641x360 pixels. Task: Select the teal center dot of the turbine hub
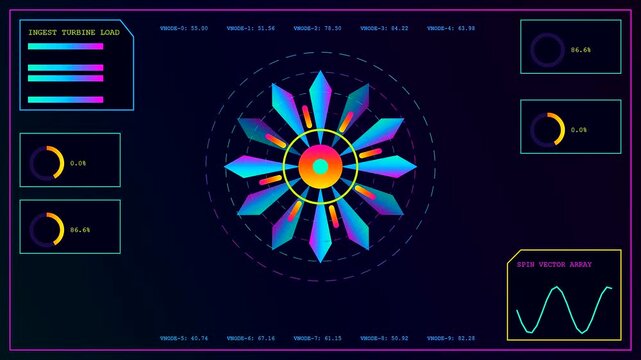[320, 166]
